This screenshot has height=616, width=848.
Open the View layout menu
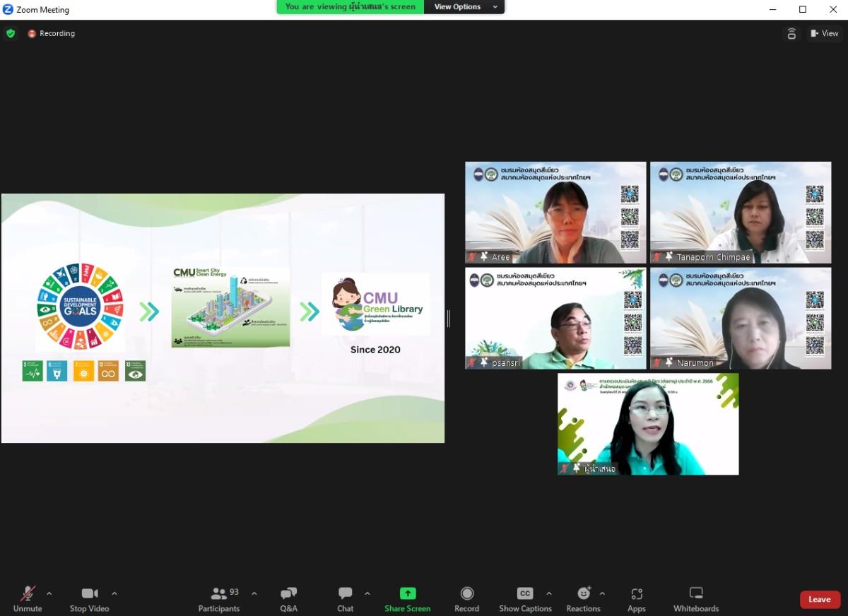point(825,33)
